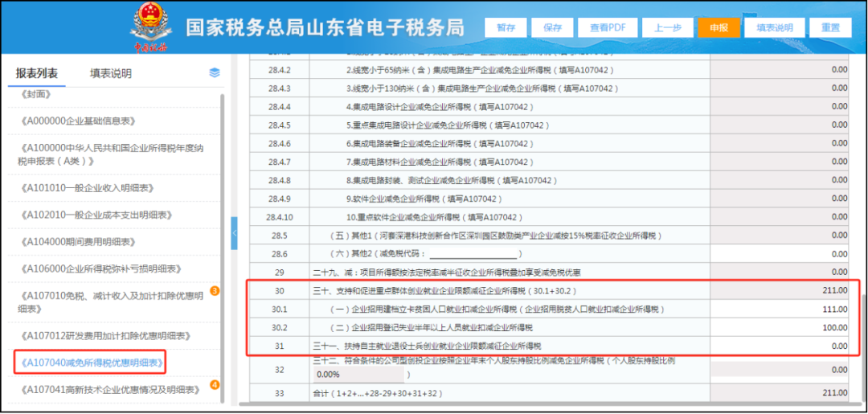Image resolution: width=868 pixels, height=414 pixels.
Task: Open 《A107041高新技术企业优惠情况及明细表》
Action: tap(109, 390)
